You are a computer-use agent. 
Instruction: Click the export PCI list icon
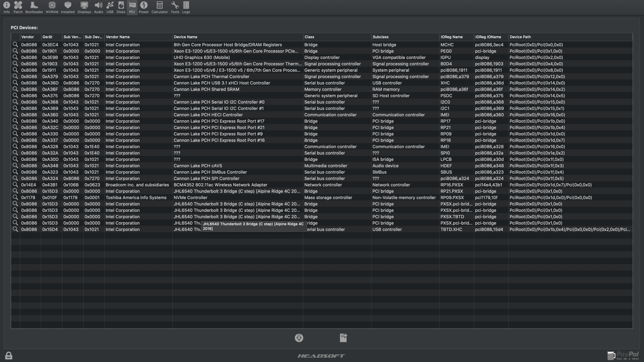coord(343,338)
